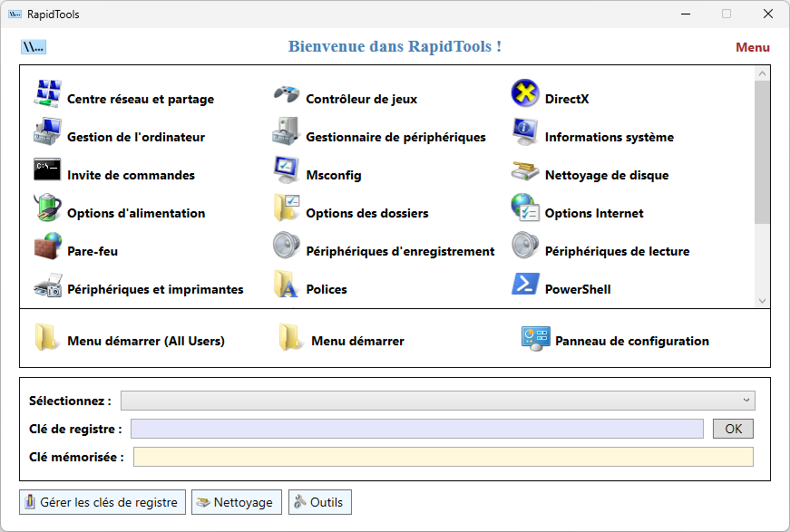The height and width of the screenshot is (532, 790).
Task: Open the Périphériques et imprimantes printer icon
Action: coord(47,285)
